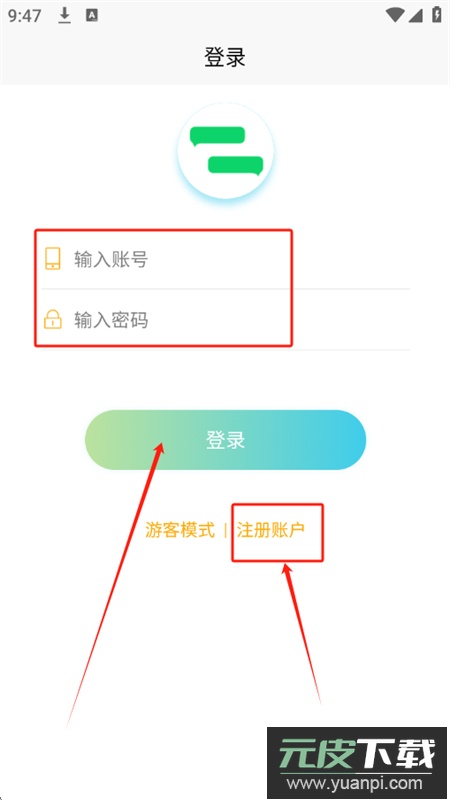Image resolution: width=450 pixels, height=800 pixels.
Task: Tap the 登录 page title in header
Action: 225,57
